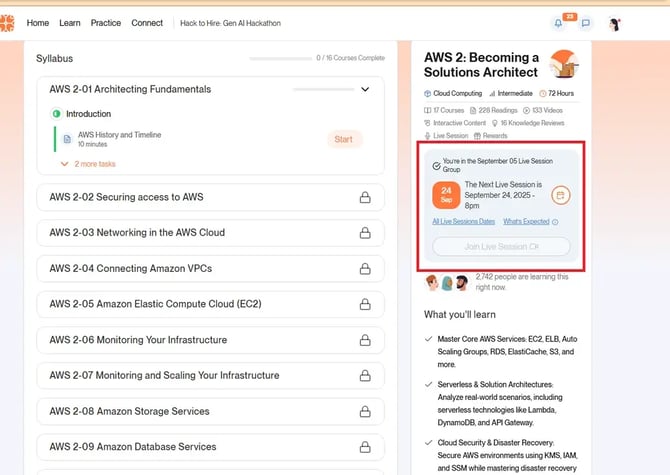Collapse the AWS 2-01 Architecting Fundamentals section

(x=365, y=89)
